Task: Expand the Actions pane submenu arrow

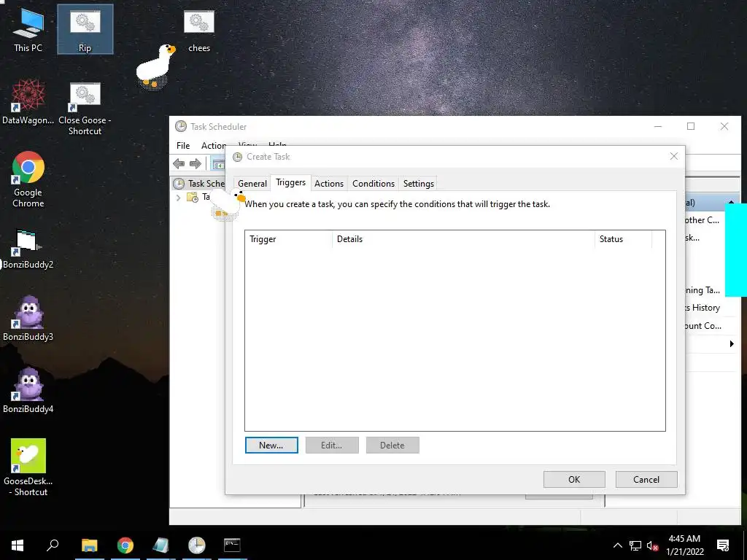Action: (x=732, y=344)
